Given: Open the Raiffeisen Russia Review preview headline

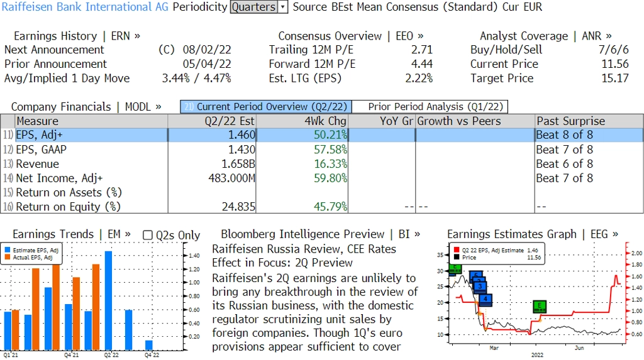Looking at the screenshot, I should 304,256.
